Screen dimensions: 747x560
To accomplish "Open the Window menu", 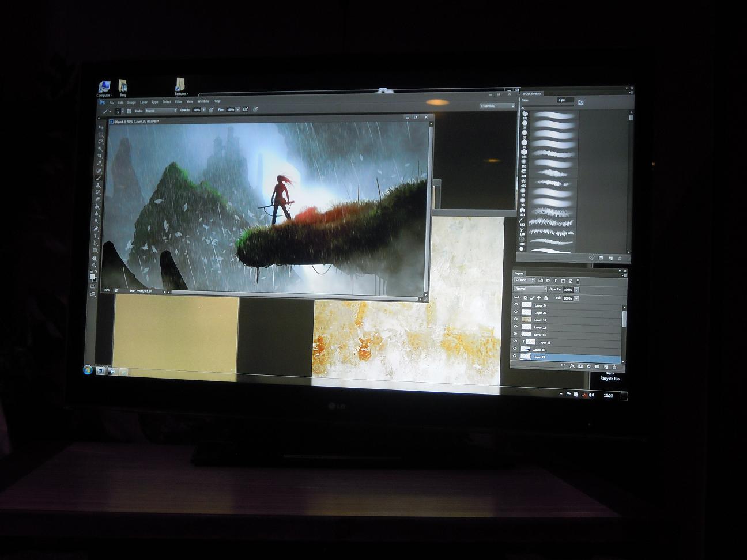I will coord(203,101).
